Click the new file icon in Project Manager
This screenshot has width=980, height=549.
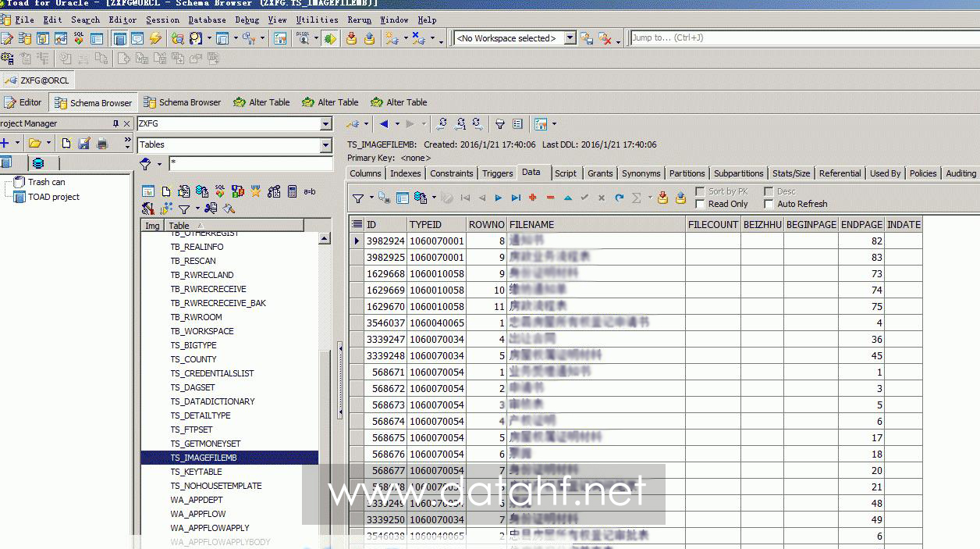click(66, 143)
